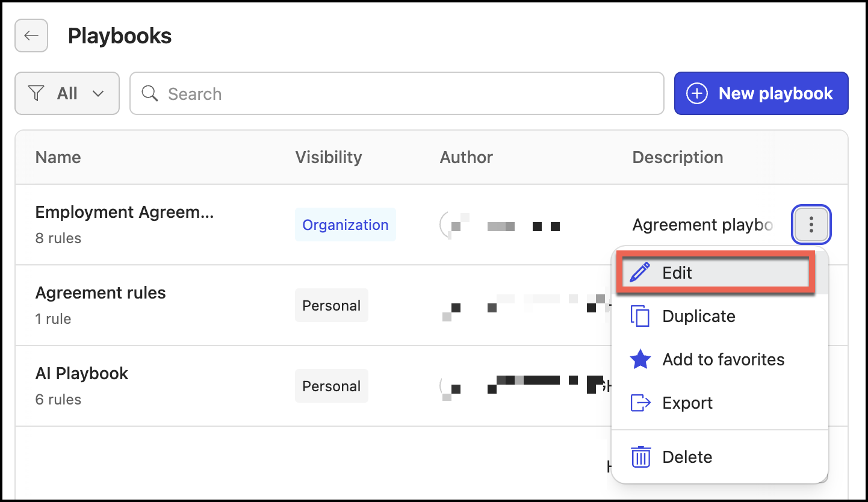Open the AI Playbook entry
This screenshot has width=868, height=502.
(313, 386)
